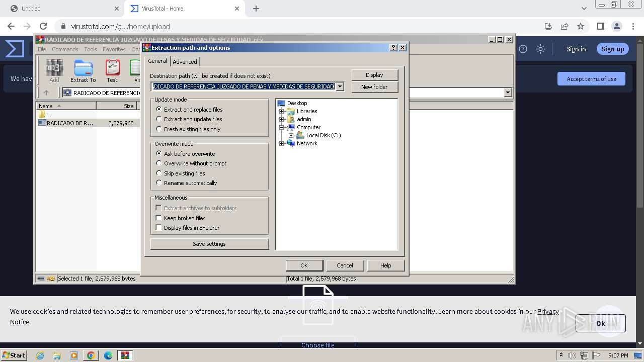
Task: Open the WinRAR Commands menu
Action: (65, 49)
